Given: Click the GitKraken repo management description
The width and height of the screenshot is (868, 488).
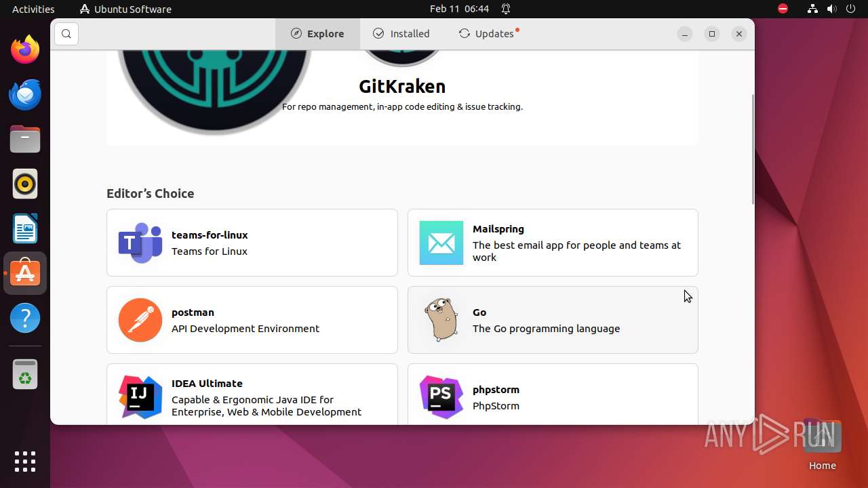Looking at the screenshot, I should point(402,106).
